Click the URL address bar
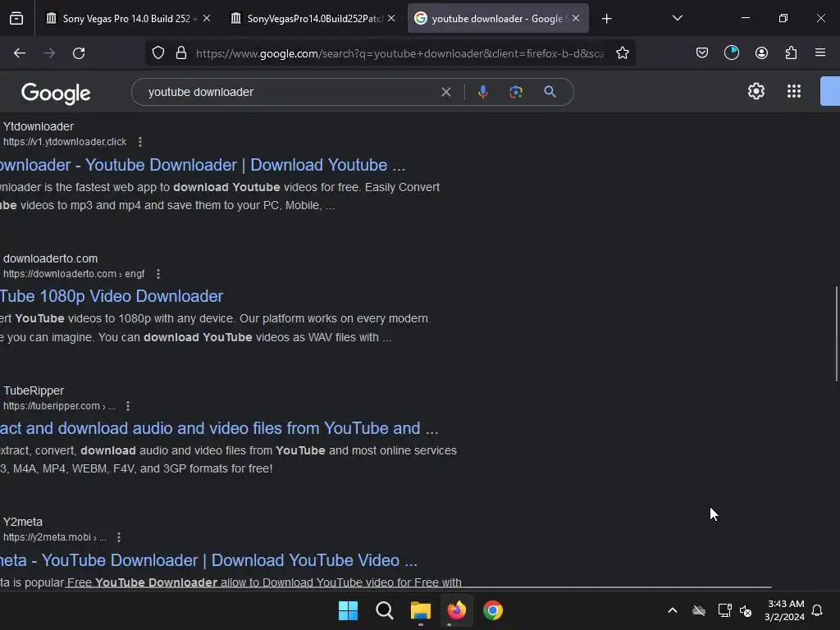The width and height of the screenshot is (840, 630). pos(399,53)
